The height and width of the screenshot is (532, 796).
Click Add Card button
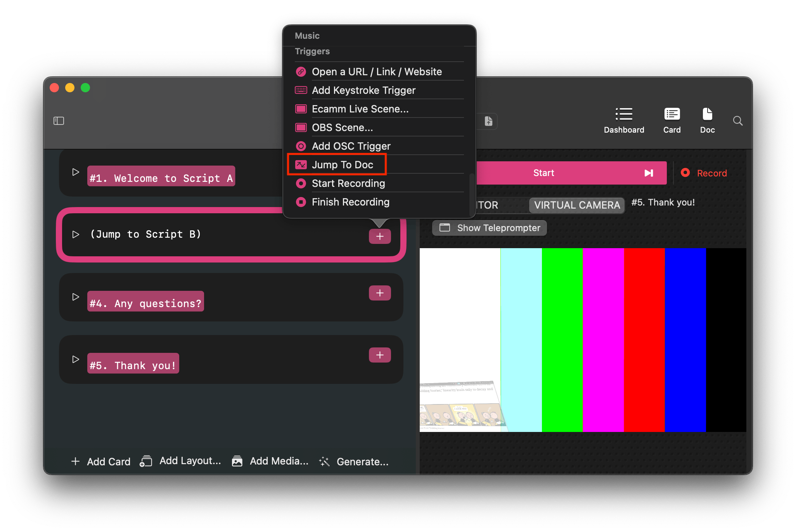tap(101, 461)
